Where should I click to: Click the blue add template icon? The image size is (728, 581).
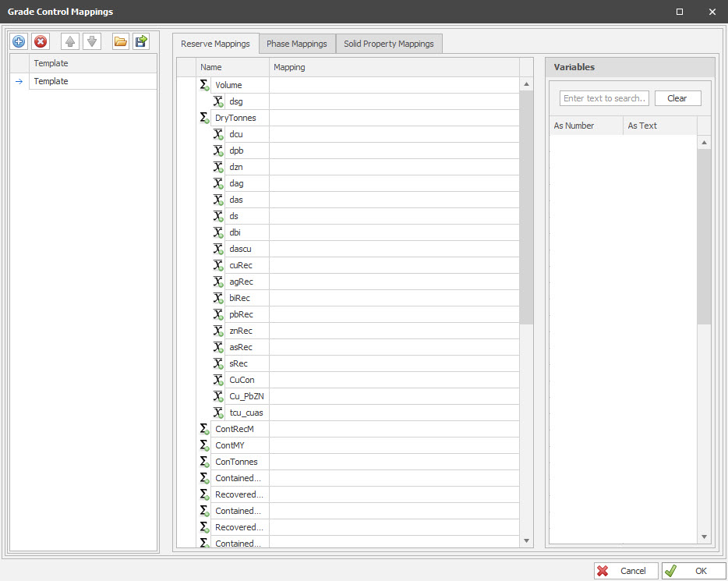tap(19, 42)
